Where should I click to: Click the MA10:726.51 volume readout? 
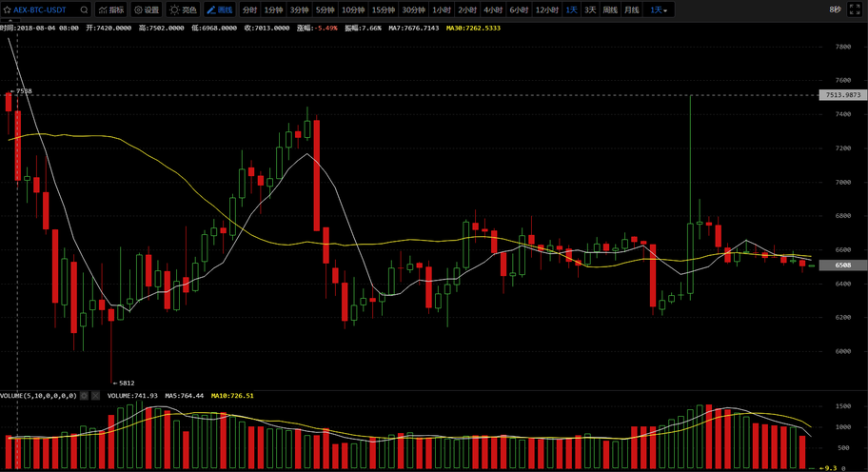point(232,396)
